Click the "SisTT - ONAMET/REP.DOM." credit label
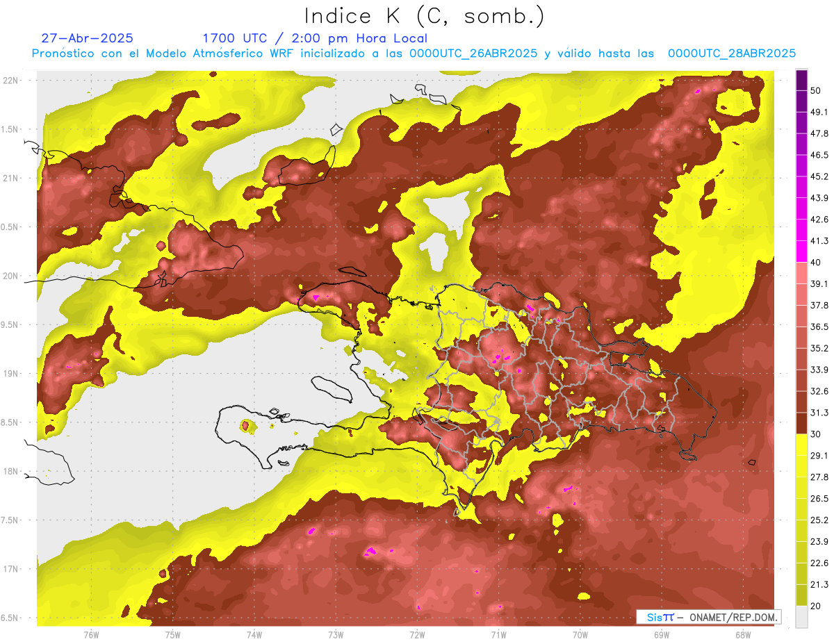Screen dimensions: 834x644 tap(708, 617)
